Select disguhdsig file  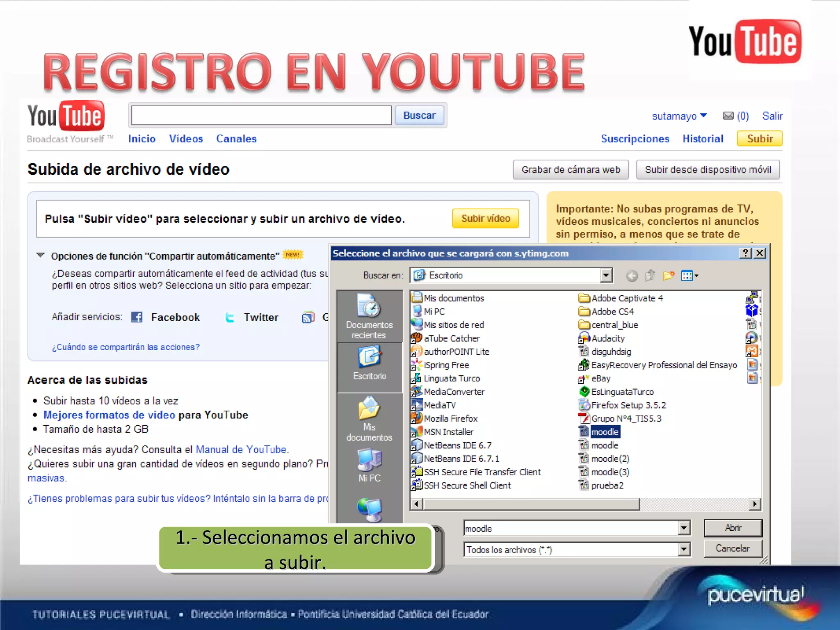coord(605,352)
